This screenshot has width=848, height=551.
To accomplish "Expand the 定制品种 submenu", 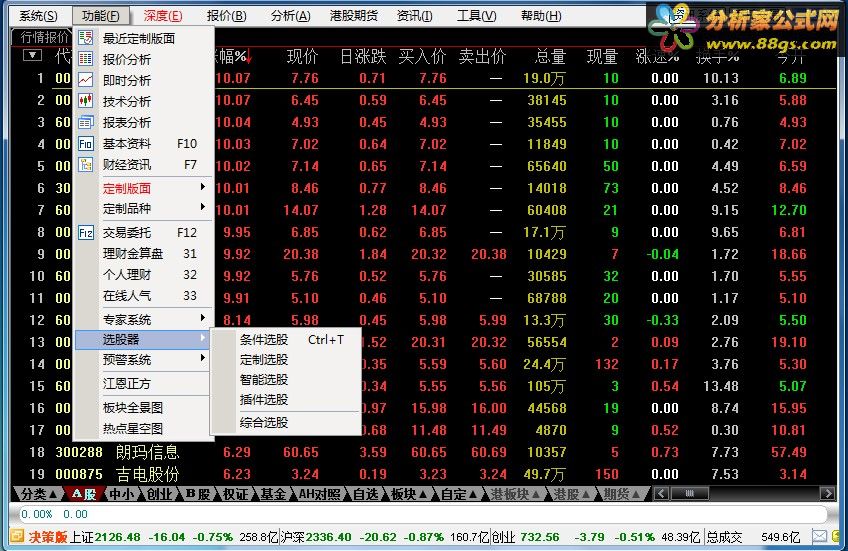I will [143, 208].
